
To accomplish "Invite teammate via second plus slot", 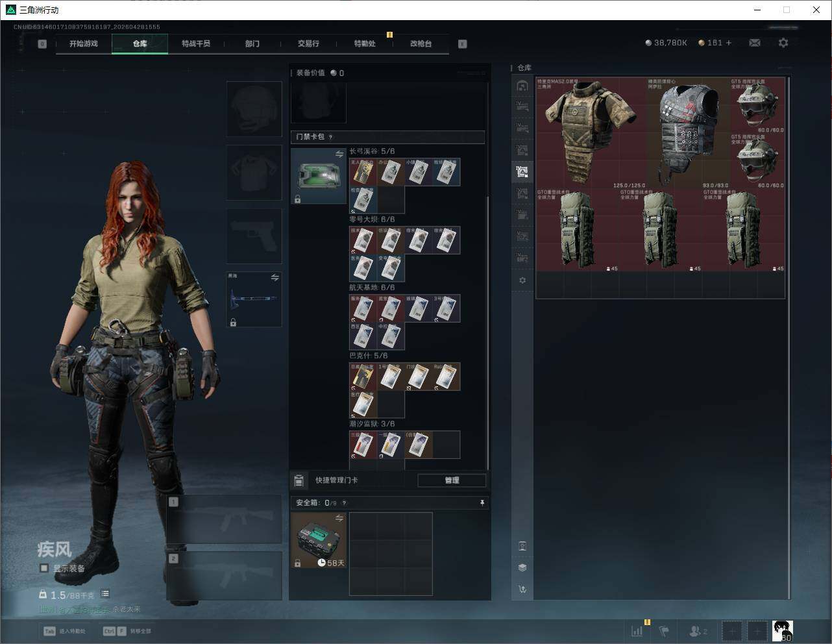I will pyautogui.click(x=757, y=630).
